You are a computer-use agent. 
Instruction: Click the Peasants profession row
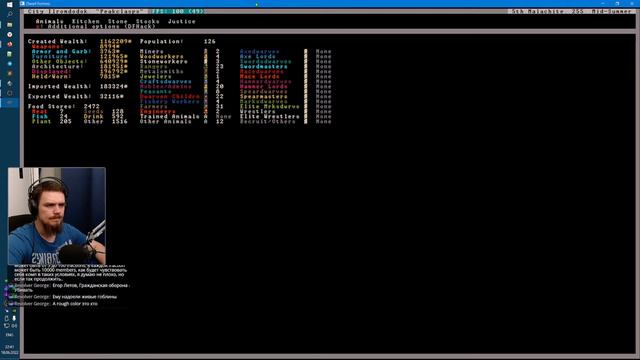click(180, 91)
